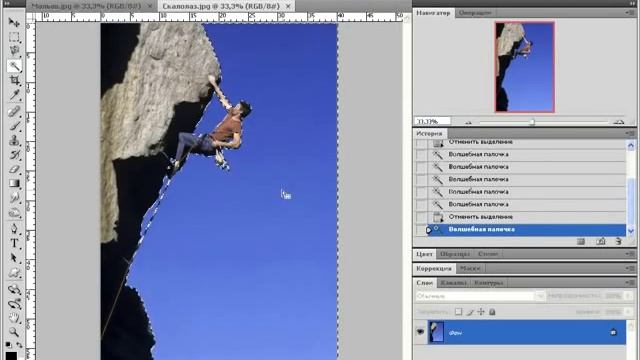Open the Слои panel menu
640x360 pixels.
(630, 282)
